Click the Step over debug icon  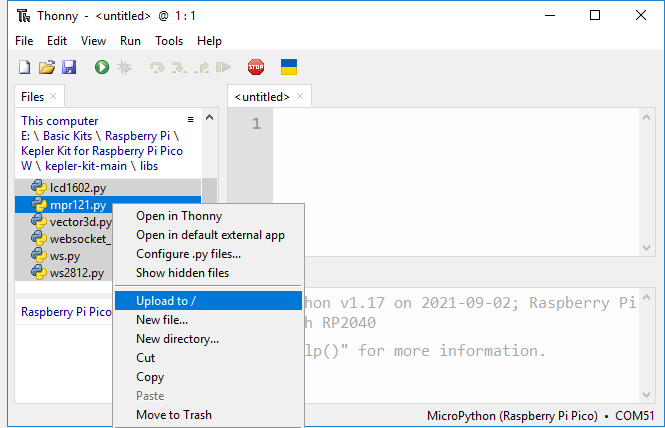(157, 67)
